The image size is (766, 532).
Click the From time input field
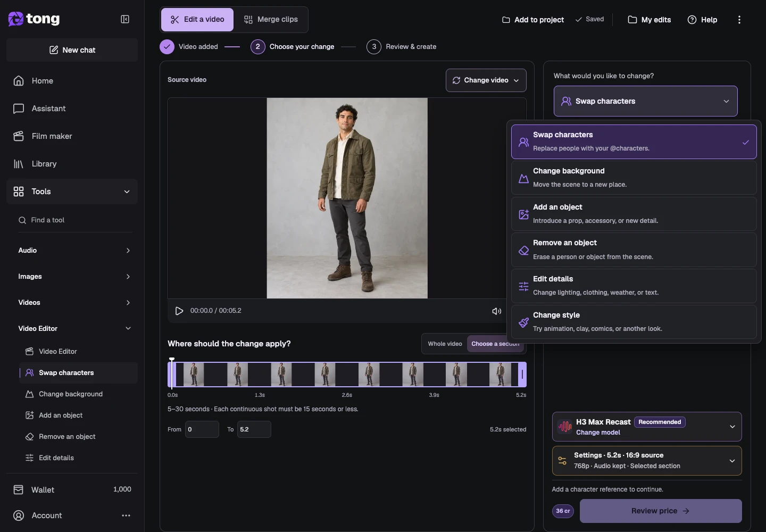coord(202,429)
